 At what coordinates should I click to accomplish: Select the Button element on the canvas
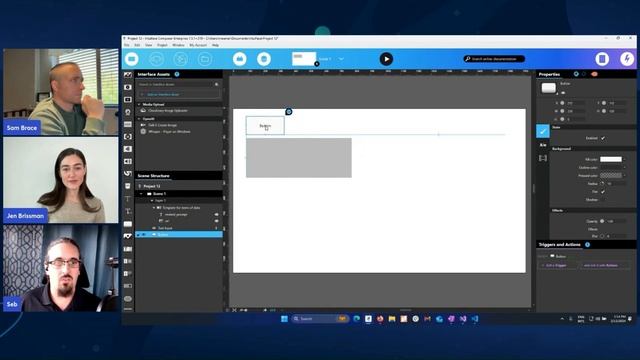coord(265,126)
